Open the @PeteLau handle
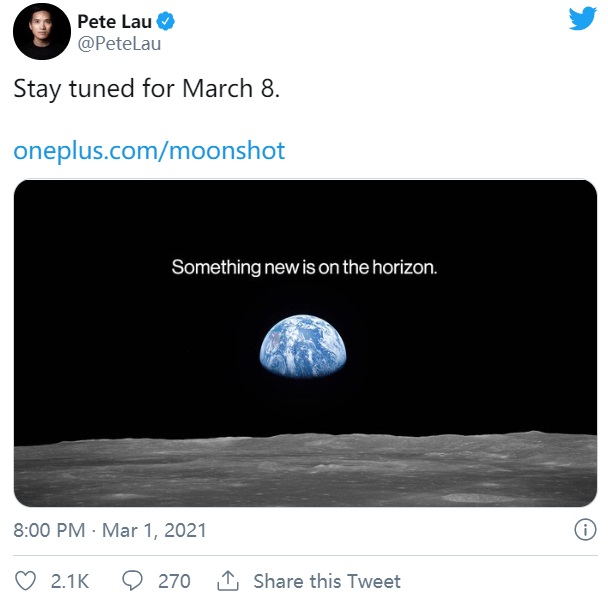Viewport: 608px width, 600px height. [x=119, y=43]
